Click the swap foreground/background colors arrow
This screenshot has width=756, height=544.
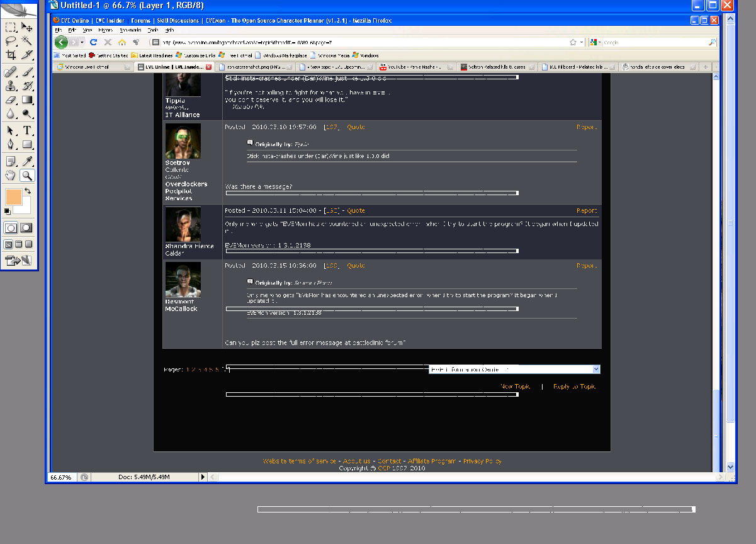[x=28, y=191]
